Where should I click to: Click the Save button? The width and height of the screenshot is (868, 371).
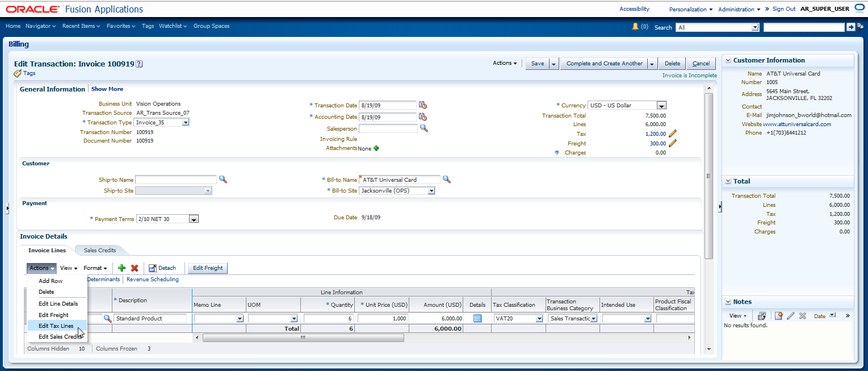click(537, 64)
